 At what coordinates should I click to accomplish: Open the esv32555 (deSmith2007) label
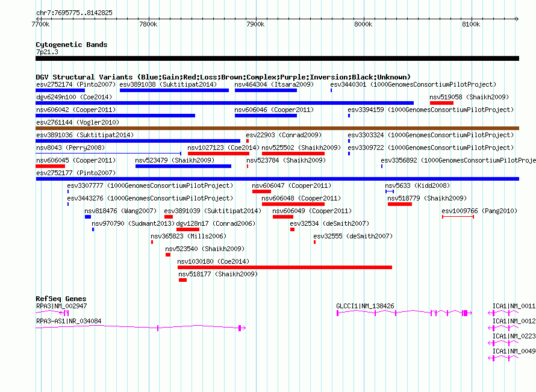[353, 236]
